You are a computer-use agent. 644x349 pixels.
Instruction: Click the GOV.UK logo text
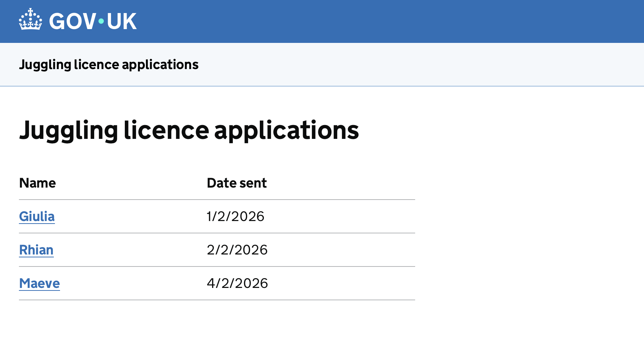tap(93, 21)
